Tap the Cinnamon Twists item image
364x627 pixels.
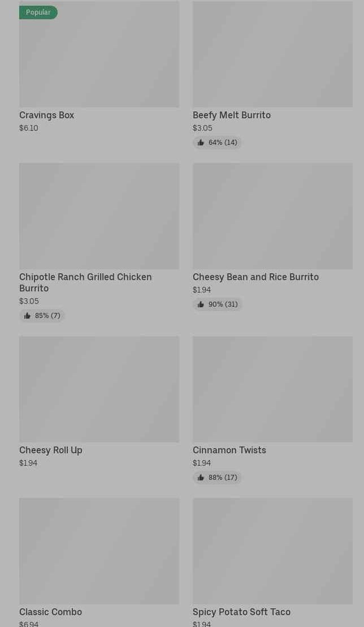pos(272,389)
